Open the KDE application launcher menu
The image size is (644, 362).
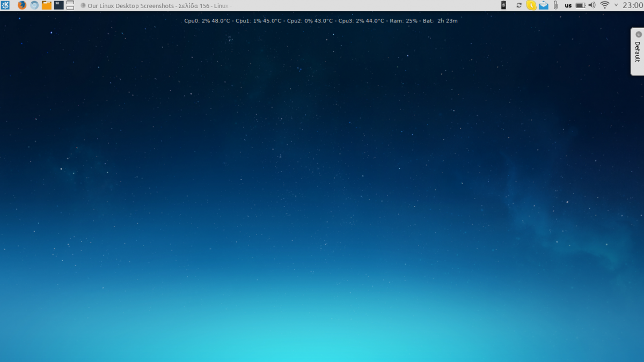click(5, 5)
